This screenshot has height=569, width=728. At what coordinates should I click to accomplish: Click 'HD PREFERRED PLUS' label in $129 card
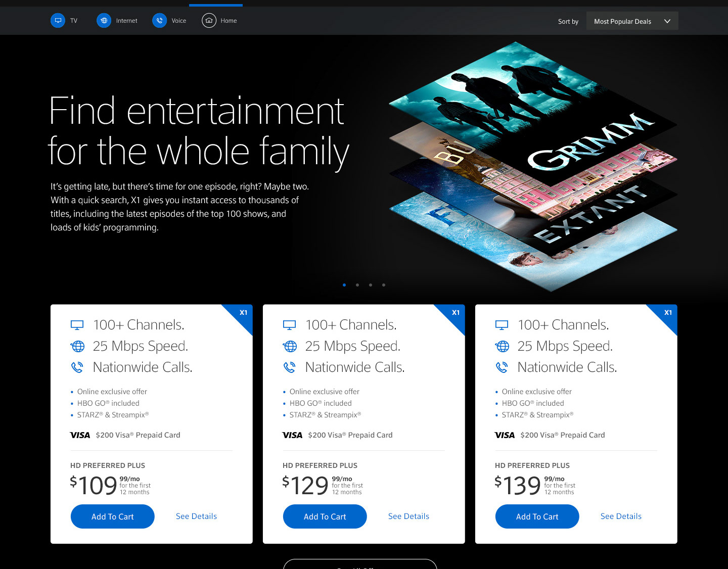click(320, 465)
